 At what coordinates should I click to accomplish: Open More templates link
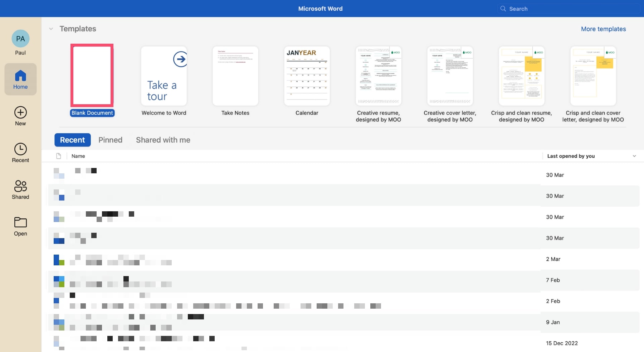click(603, 29)
